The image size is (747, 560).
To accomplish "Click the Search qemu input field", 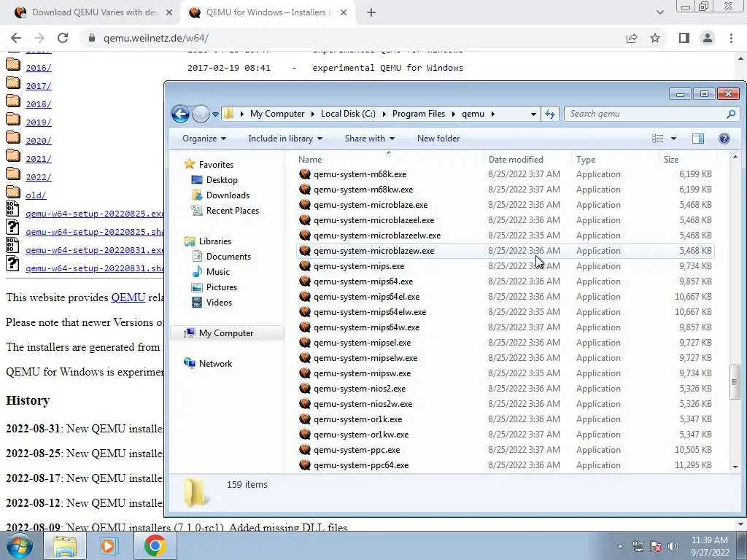I will pyautogui.click(x=645, y=114).
